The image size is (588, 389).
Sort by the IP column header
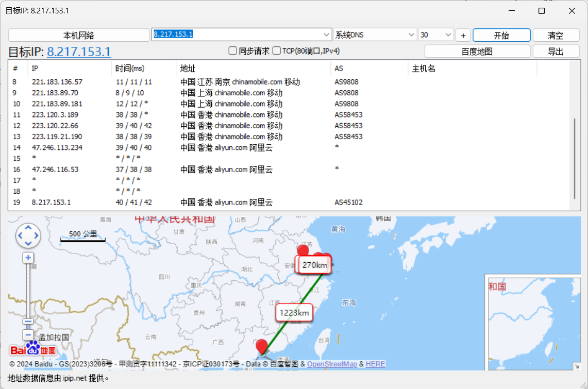click(70, 68)
